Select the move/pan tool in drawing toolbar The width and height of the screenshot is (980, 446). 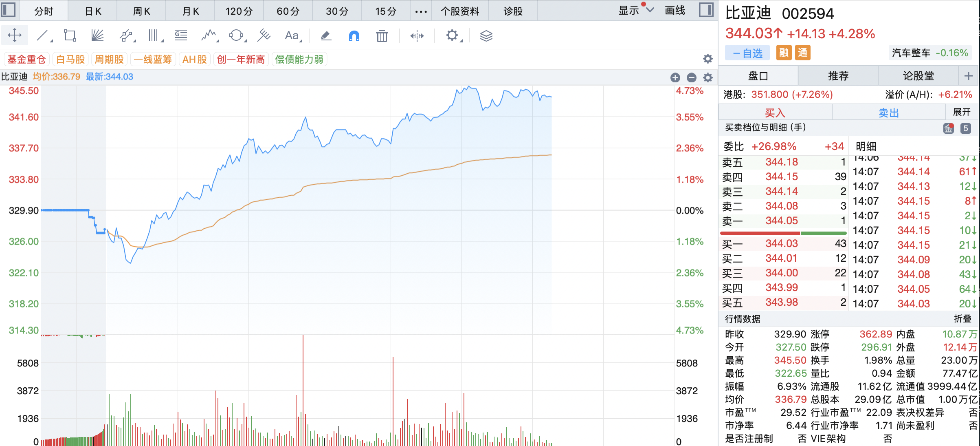click(x=14, y=35)
